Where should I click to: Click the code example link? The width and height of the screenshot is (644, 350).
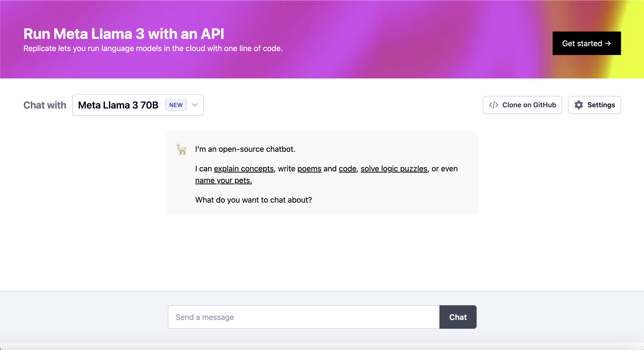(x=347, y=169)
